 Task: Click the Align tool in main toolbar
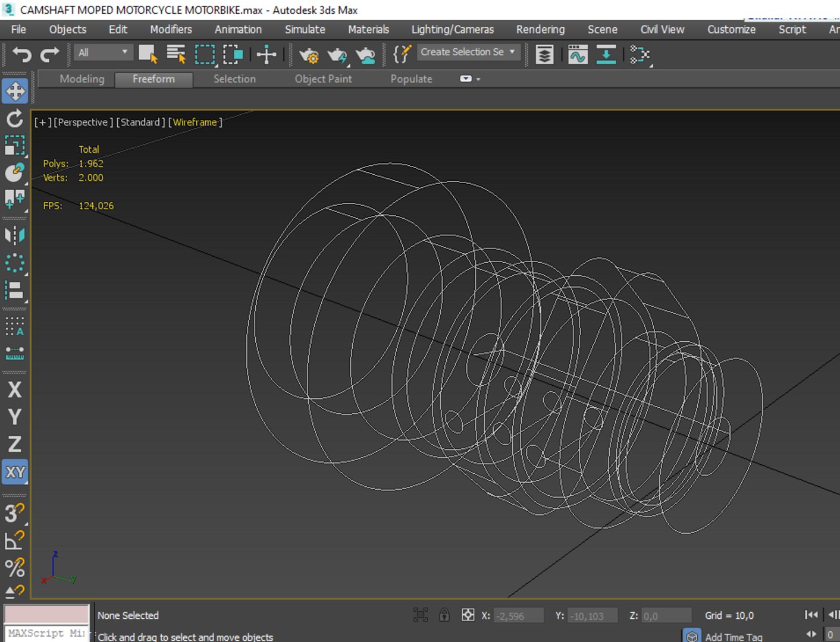coord(606,55)
